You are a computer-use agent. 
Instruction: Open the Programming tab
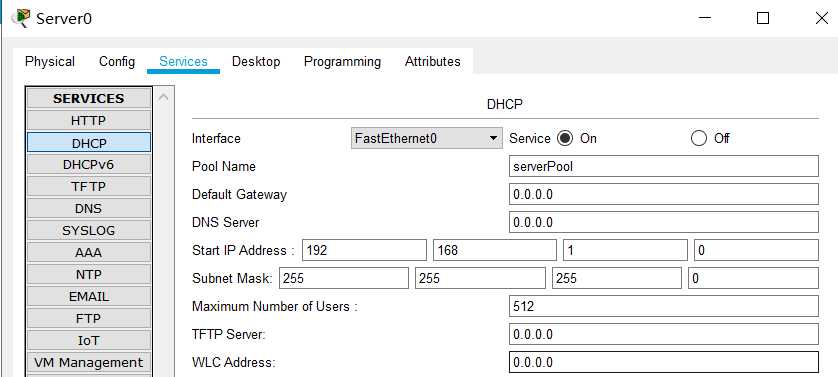click(342, 61)
